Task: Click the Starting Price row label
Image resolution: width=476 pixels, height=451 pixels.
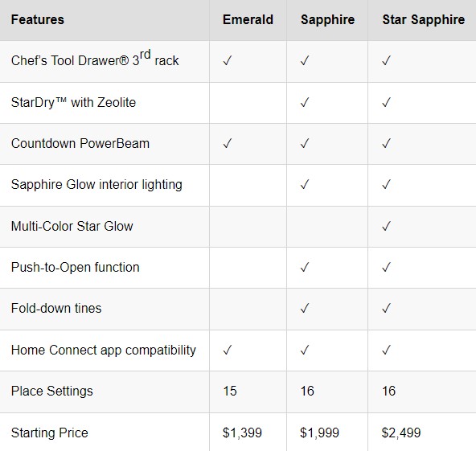Action: (50, 433)
